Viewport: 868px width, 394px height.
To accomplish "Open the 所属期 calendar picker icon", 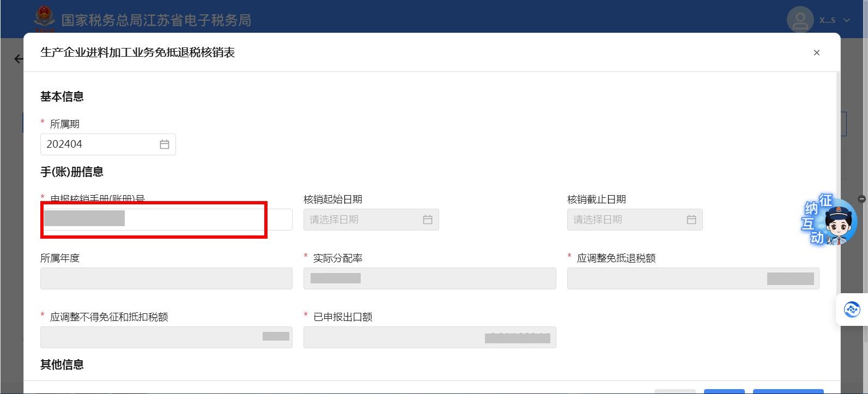I will [x=165, y=144].
